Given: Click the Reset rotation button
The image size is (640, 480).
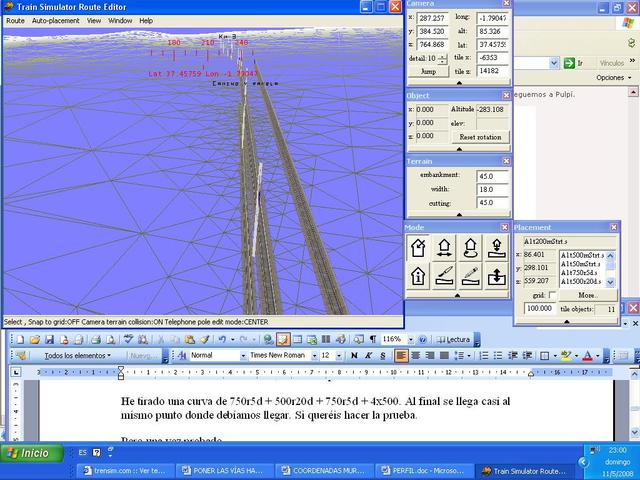Looking at the screenshot, I should click(x=480, y=136).
